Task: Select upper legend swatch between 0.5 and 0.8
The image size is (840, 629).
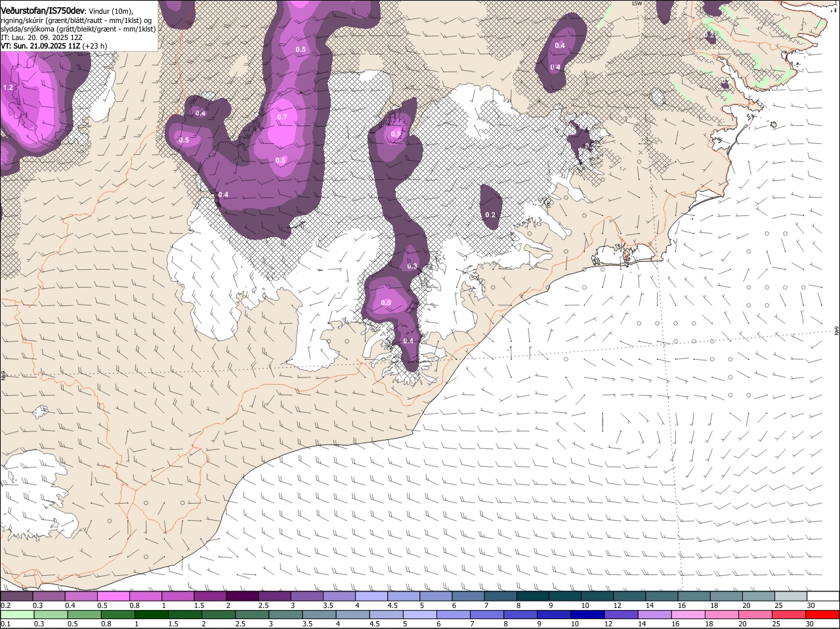Action: [x=113, y=596]
